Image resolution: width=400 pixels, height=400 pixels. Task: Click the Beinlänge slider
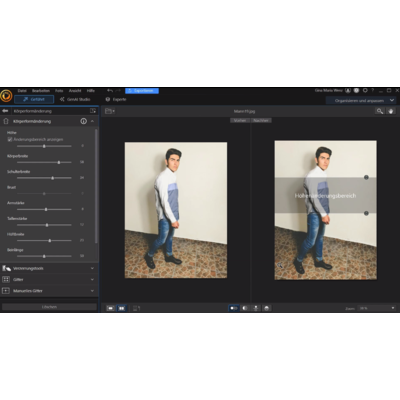44,256
